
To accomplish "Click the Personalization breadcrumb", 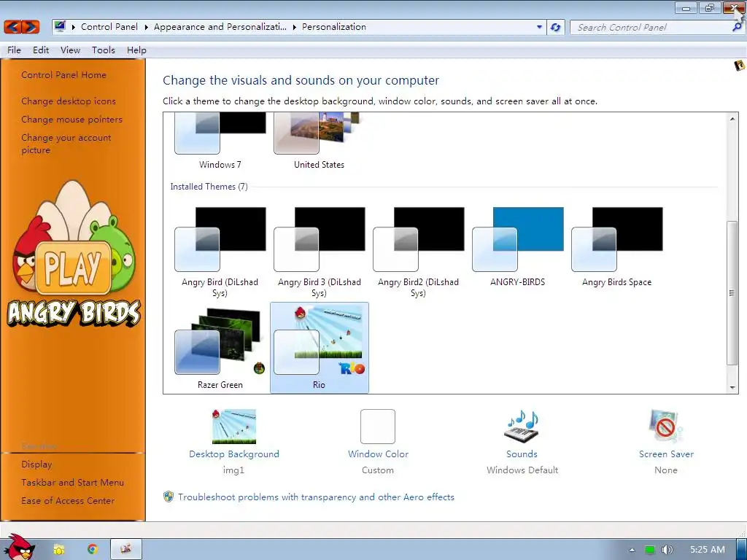I will [334, 27].
